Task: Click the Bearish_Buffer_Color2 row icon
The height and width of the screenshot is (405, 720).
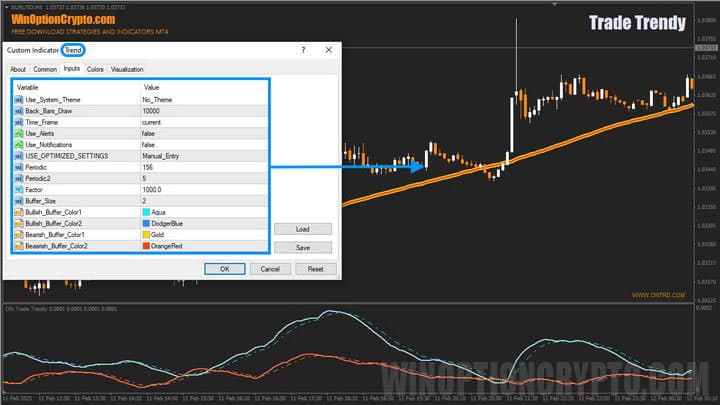Action: [18, 245]
